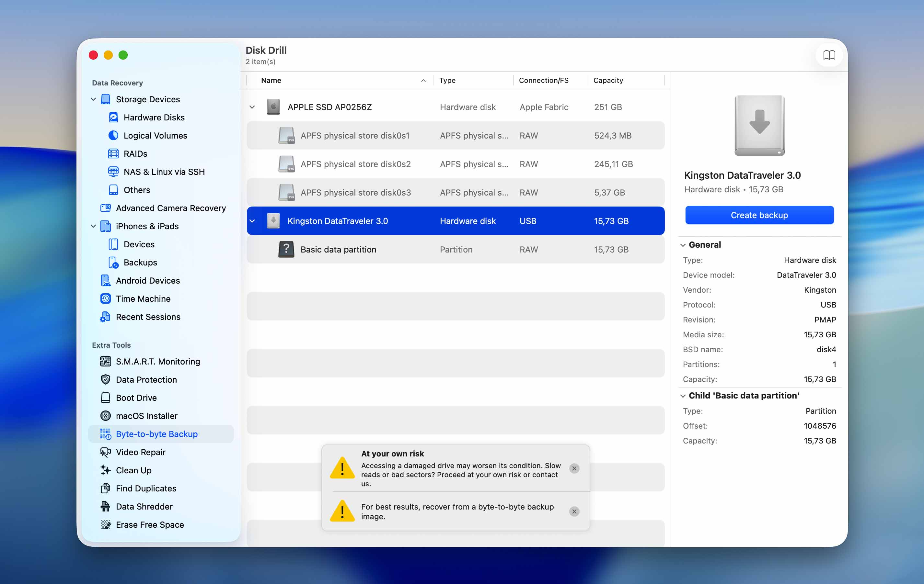
Task: Collapse the iPhones & iPads tree
Action: click(x=93, y=226)
